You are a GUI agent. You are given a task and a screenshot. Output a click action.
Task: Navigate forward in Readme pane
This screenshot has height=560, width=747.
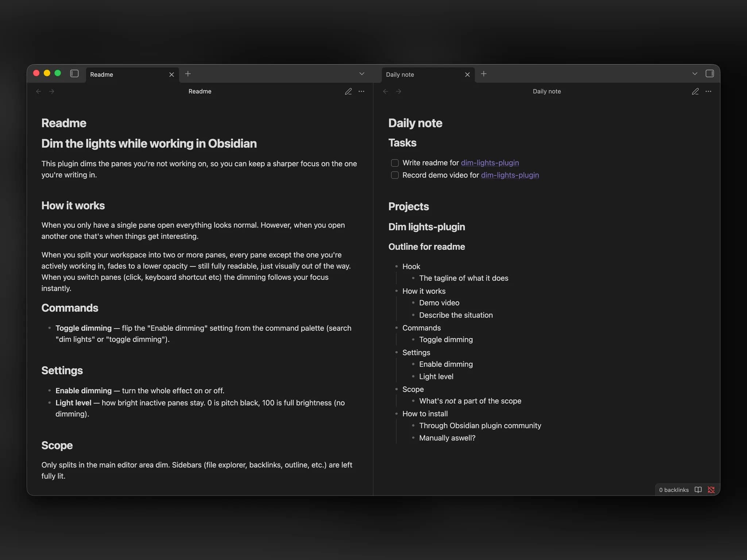tap(51, 91)
